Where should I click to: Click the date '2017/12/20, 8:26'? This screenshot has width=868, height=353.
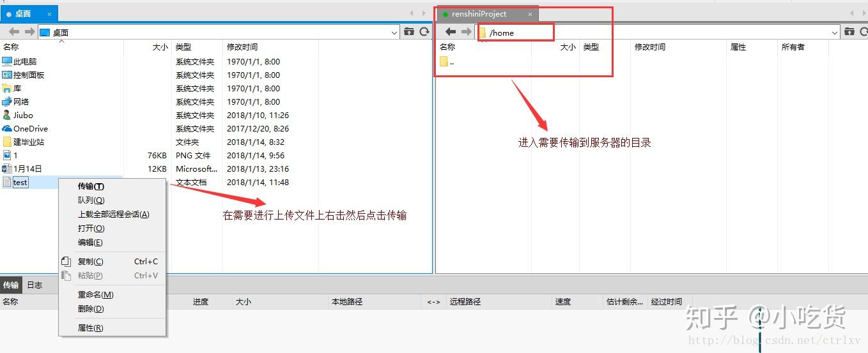pyautogui.click(x=258, y=128)
